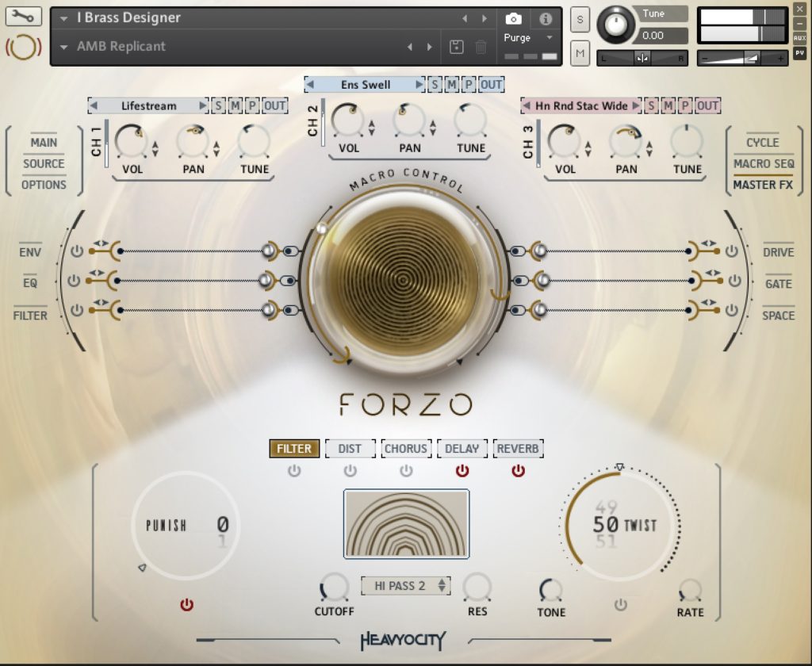This screenshot has width=812, height=666.
Task: Switch to the MAIN page
Action: (44, 143)
